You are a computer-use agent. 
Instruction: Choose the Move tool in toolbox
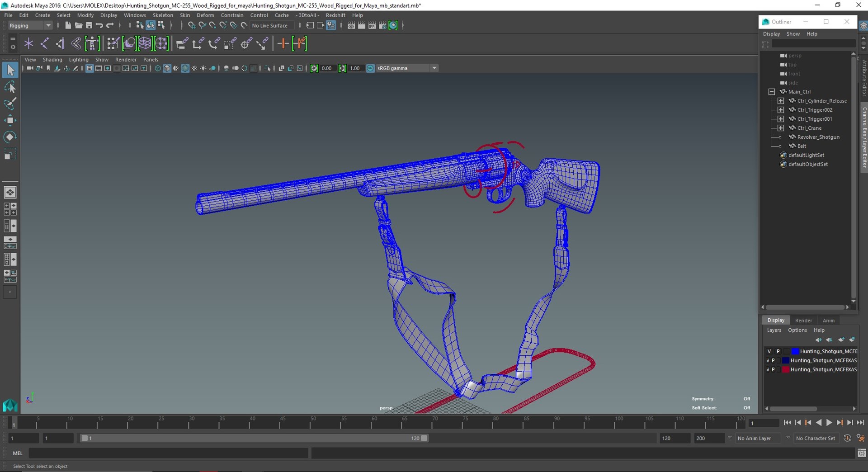(10, 120)
